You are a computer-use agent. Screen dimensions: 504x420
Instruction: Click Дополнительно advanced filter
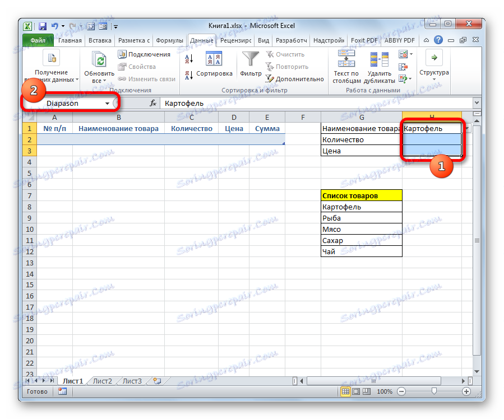(294, 79)
